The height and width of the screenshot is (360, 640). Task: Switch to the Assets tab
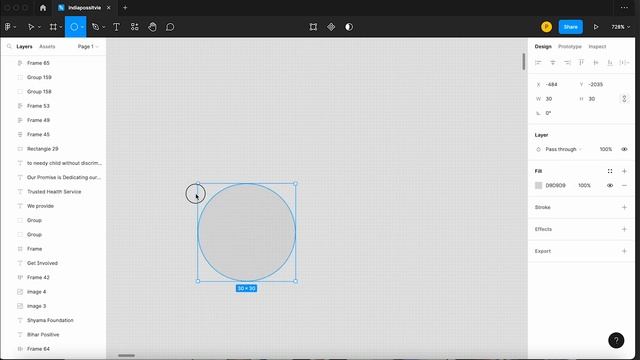point(47,47)
